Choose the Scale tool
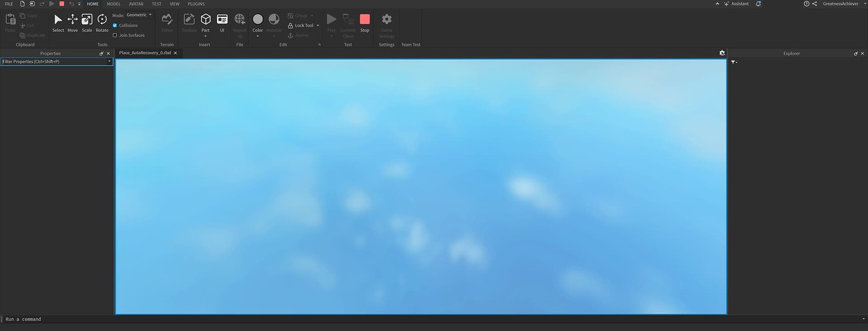This screenshot has height=331, width=868. [87, 23]
